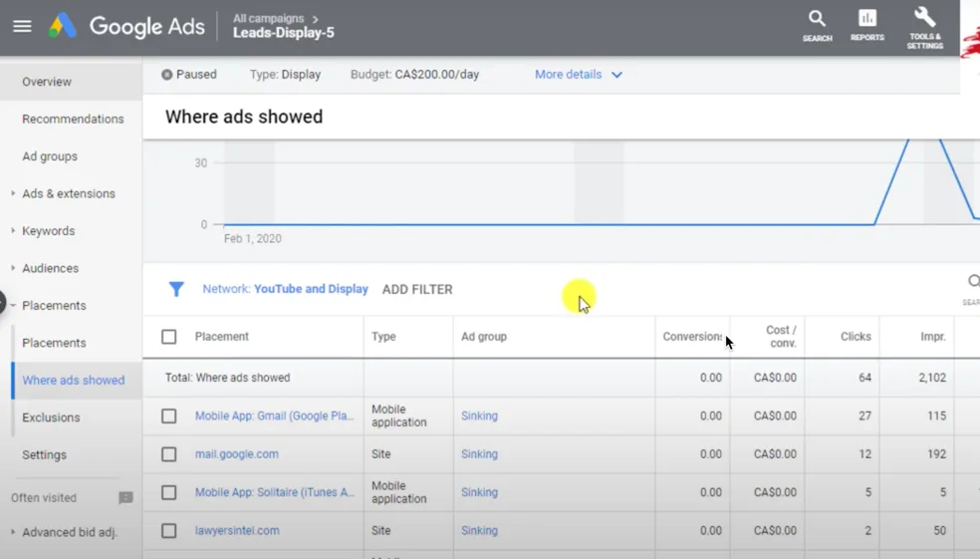Open the Mobile App: Solitaire placement link
The width and height of the screenshot is (980, 559).
coord(274,492)
